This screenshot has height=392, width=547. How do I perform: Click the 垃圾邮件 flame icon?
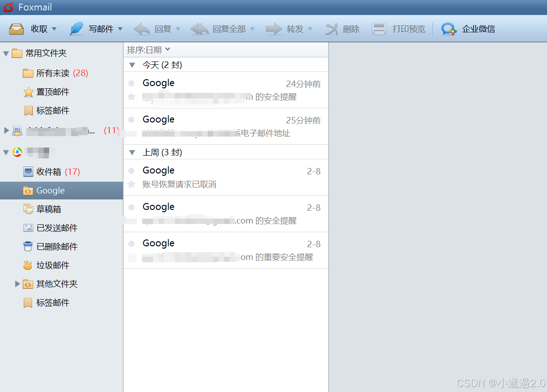pos(28,265)
